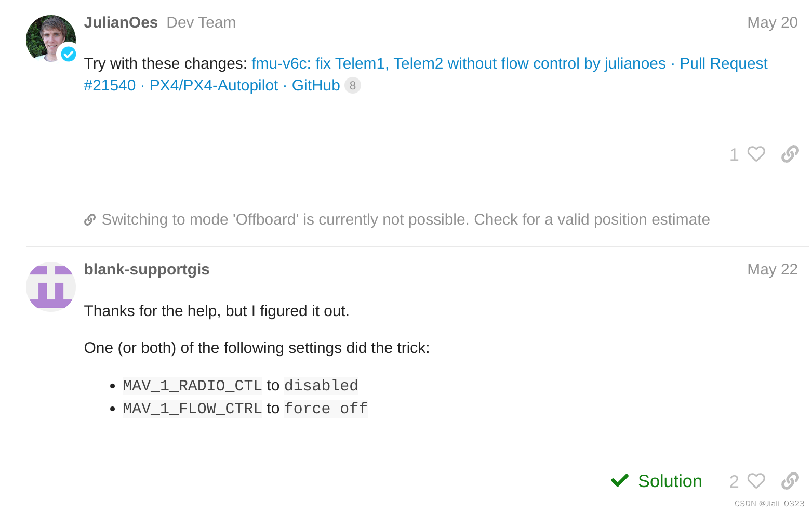Like JulianOes's post with the heart icon
This screenshot has width=812, height=512.
(x=755, y=154)
